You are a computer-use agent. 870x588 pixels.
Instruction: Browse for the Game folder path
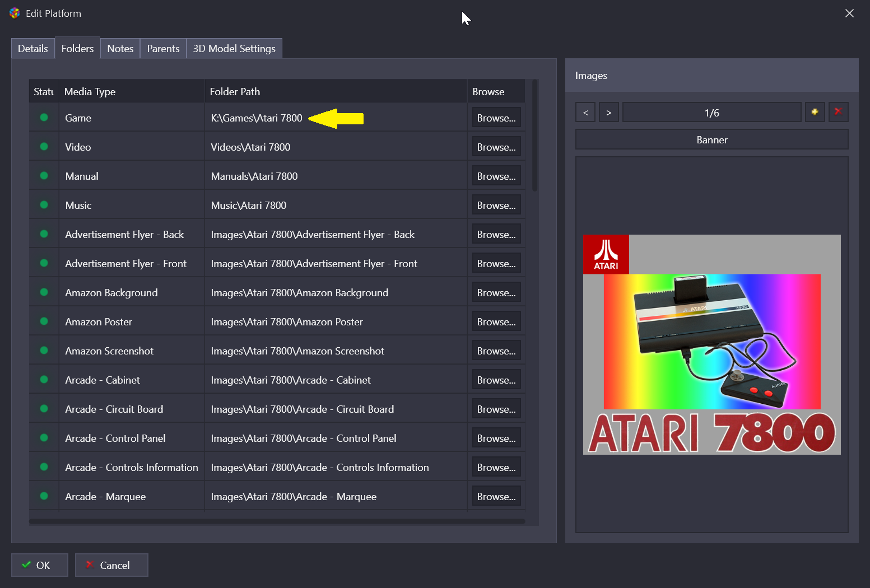(x=496, y=118)
